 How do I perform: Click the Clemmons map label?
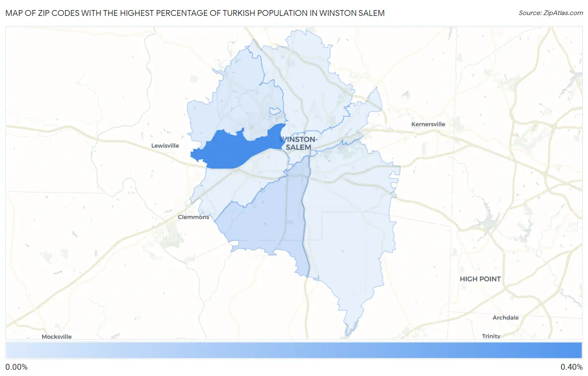[193, 217]
